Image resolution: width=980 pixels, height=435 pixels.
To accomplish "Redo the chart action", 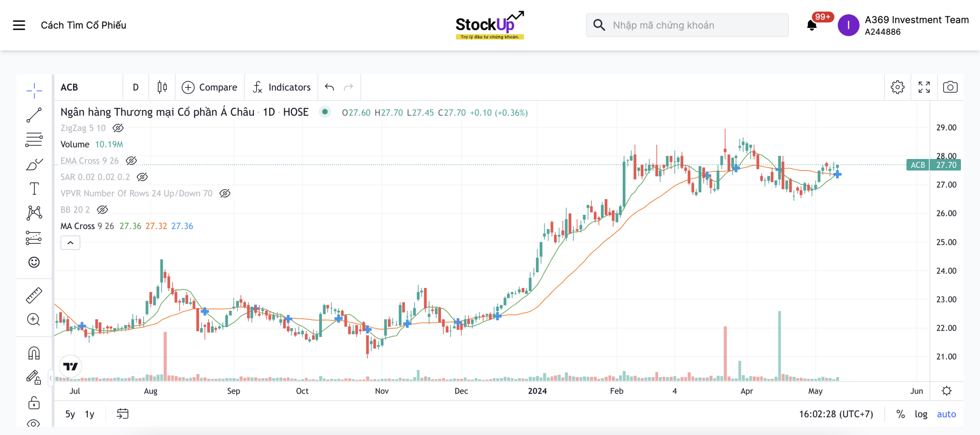I will click(x=348, y=87).
